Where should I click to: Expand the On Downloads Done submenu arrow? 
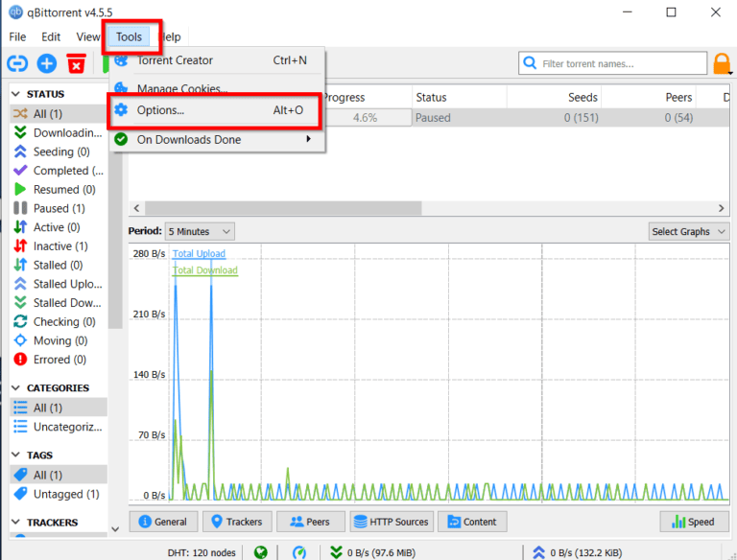[x=308, y=139]
